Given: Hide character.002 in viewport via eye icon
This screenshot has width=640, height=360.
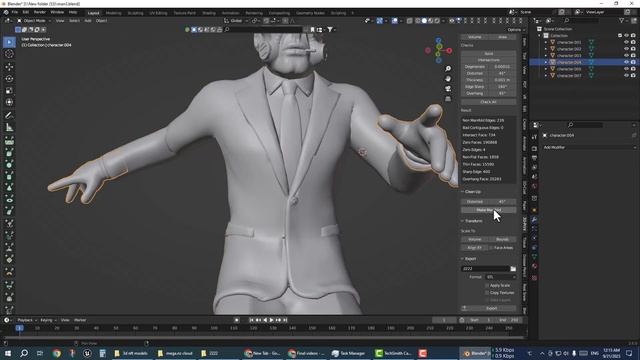Looking at the screenshot, I should pyautogui.click(x=627, y=49).
